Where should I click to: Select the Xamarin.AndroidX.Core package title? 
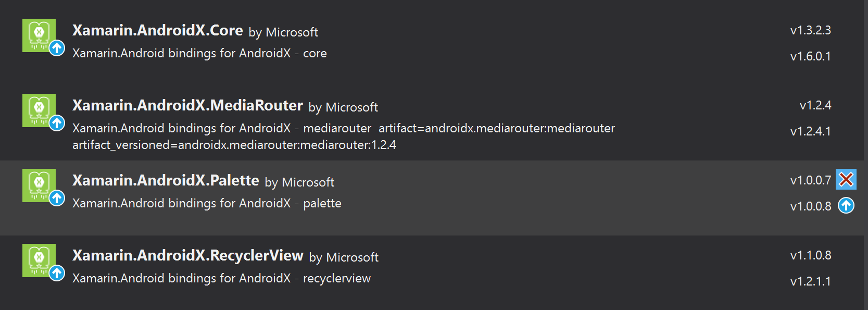point(157,31)
